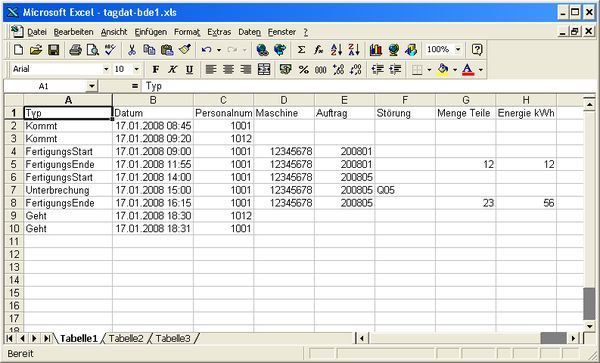Toggle Underline formatting button
This screenshot has height=363, width=600.
pos(189,70)
